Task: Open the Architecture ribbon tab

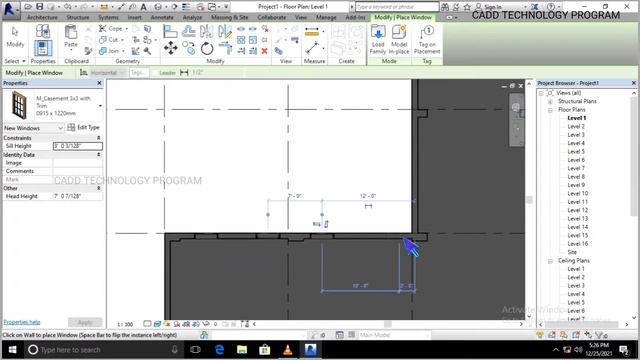Action: point(42,18)
